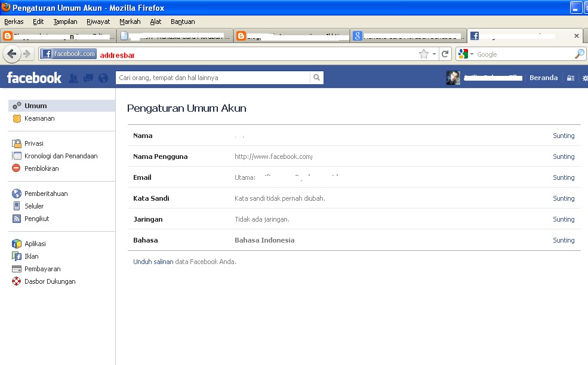Open the Facebook messages icon
Screen dimensions: 588x365
[88, 78]
